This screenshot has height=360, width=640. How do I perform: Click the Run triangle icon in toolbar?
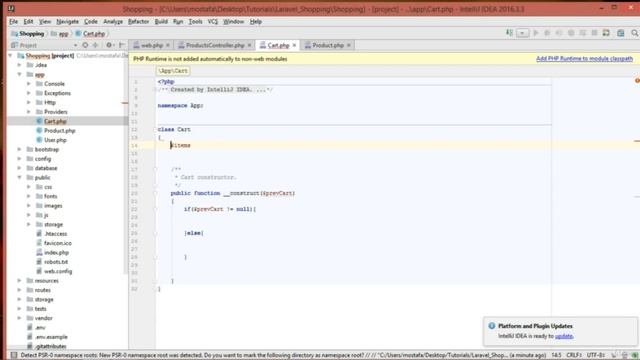pyautogui.click(x=536, y=33)
